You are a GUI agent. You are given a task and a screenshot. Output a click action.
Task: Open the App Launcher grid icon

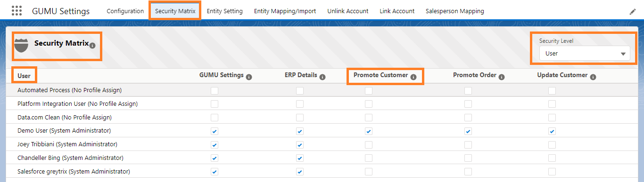click(x=17, y=11)
